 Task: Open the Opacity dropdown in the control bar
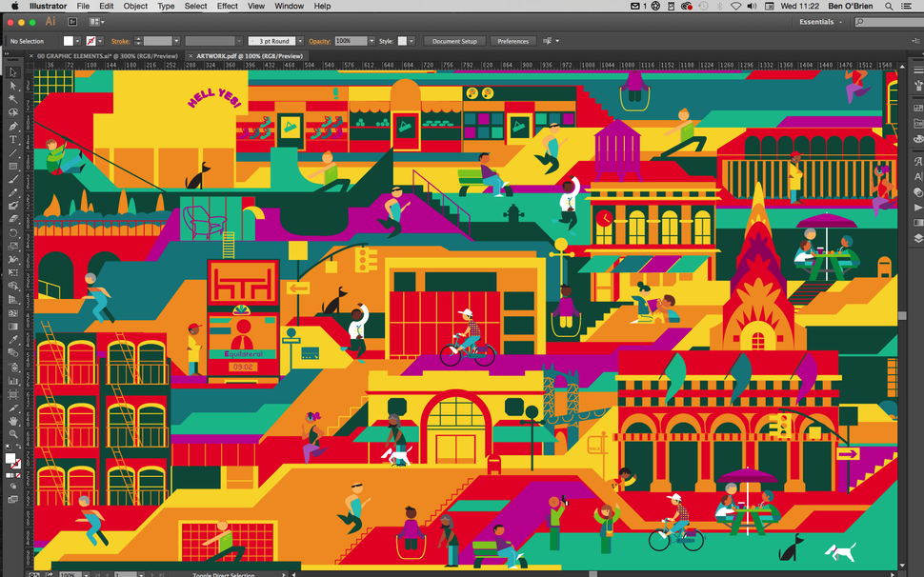pyautogui.click(x=372, y=41)
